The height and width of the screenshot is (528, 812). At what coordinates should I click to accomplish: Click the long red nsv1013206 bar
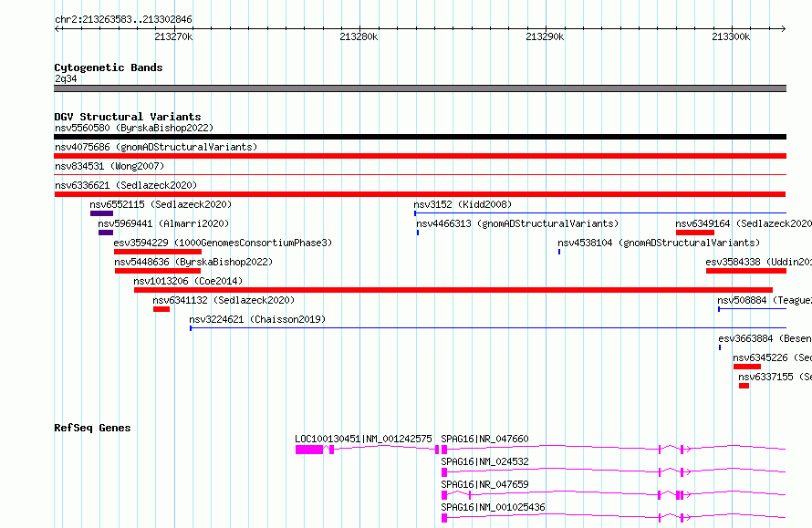453,290
